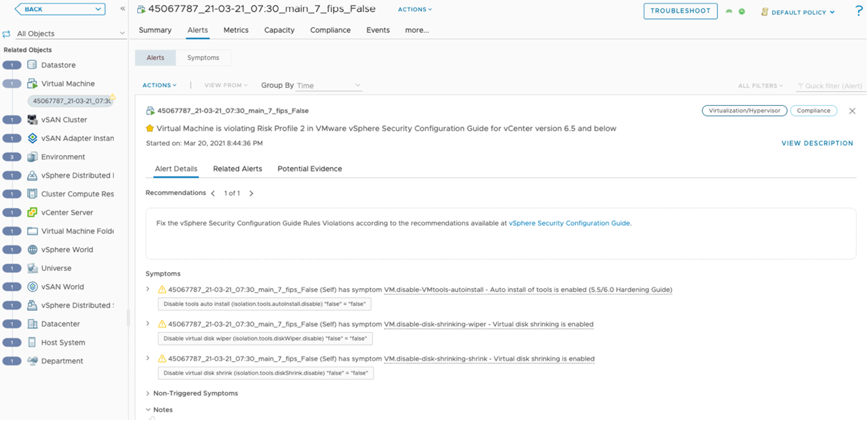The width and height of the screenshot is (868, 422).
Task: Switch to the Compliance tab
Action: [x=330, y=30]
